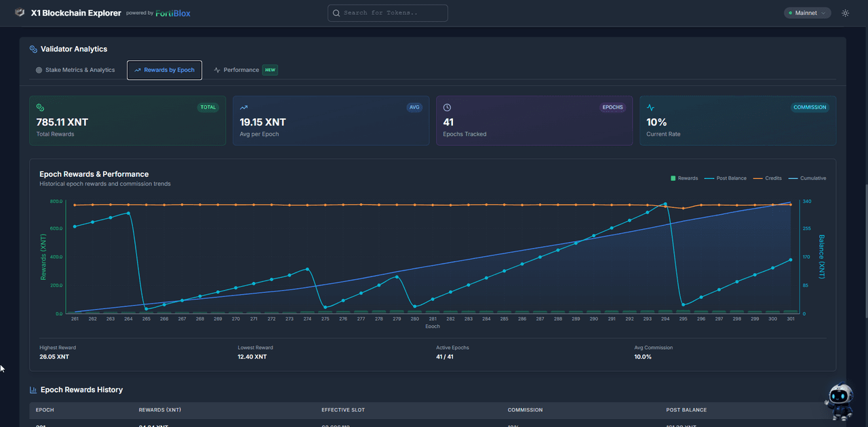Toggle the Rewards series in chart legend
868x427 pixels.
click(684, 178)
